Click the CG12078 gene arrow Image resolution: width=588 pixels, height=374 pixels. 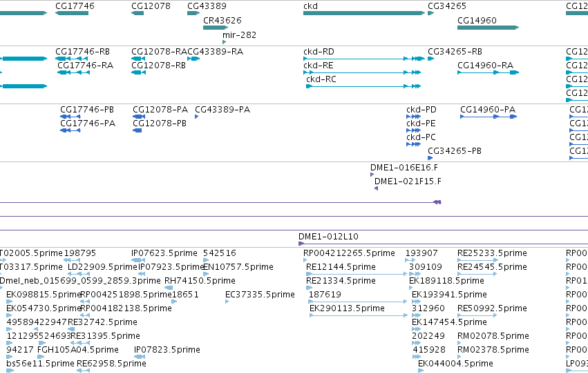coord(137,13)
